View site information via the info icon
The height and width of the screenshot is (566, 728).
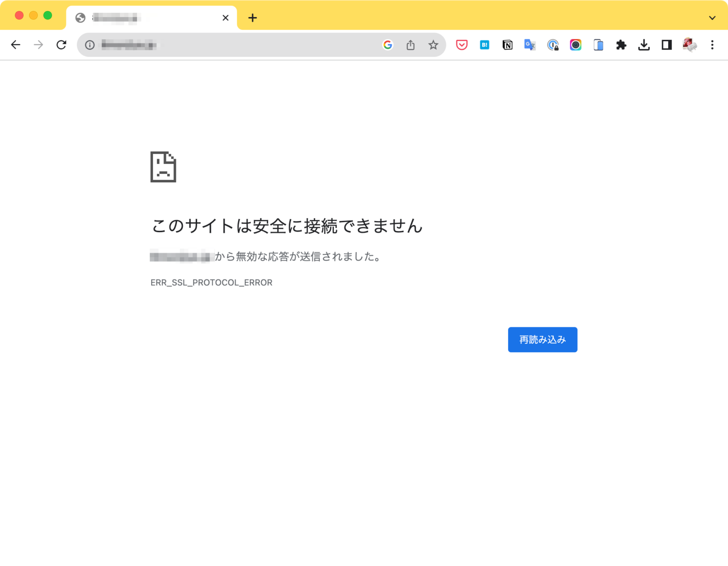pyautogui.click(x=89, y=45)
